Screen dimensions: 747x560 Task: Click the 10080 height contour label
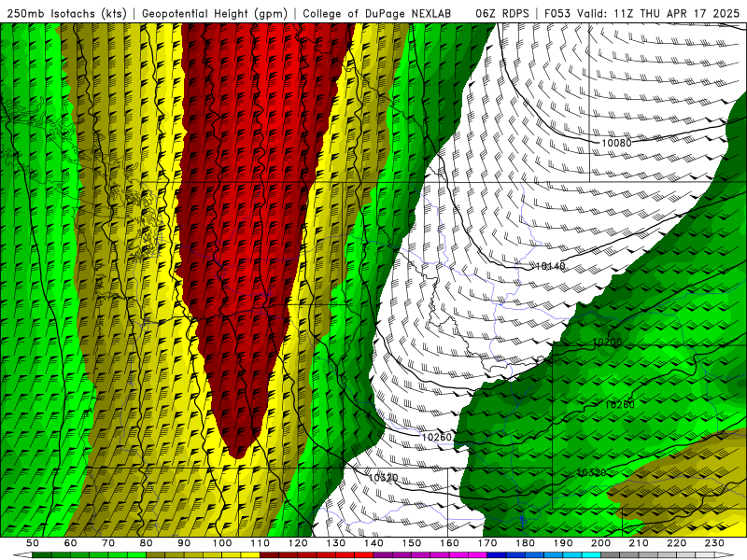[616, 143]
